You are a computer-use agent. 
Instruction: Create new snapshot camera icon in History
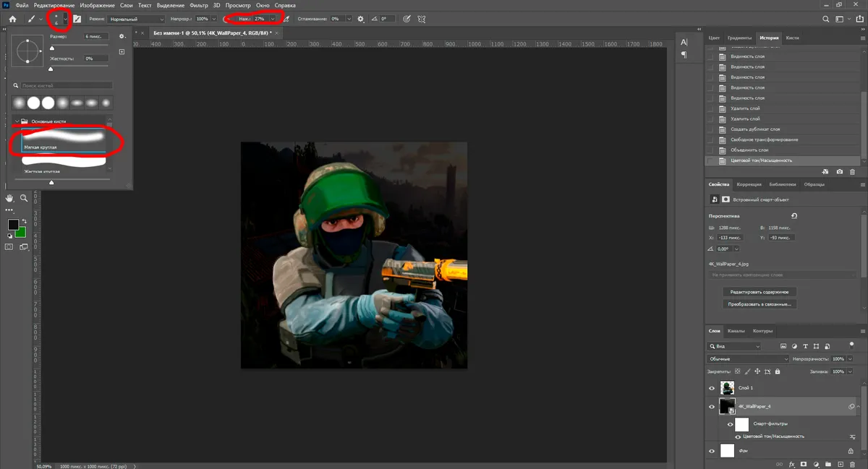coord(839,172)
